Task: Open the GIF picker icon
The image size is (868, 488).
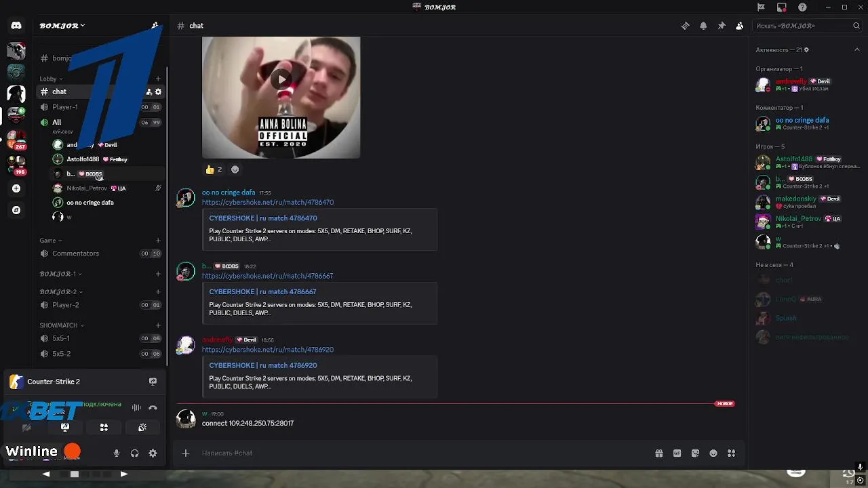Action: [677, 453]
